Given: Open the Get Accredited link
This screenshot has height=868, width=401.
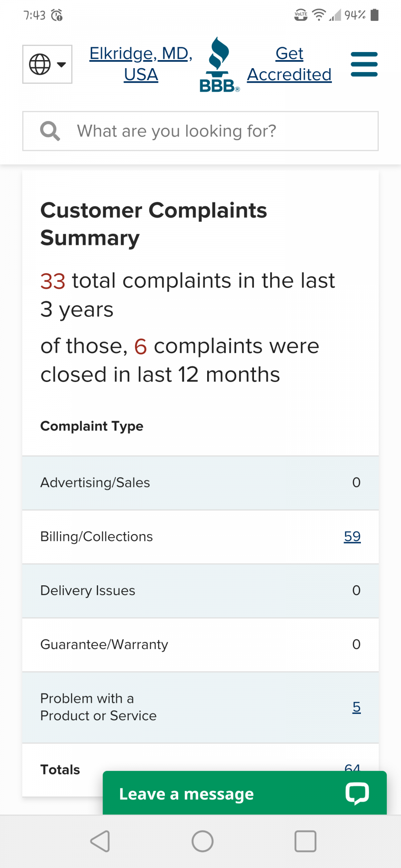Looking at the screenshot, I should [x=289, y=64].
